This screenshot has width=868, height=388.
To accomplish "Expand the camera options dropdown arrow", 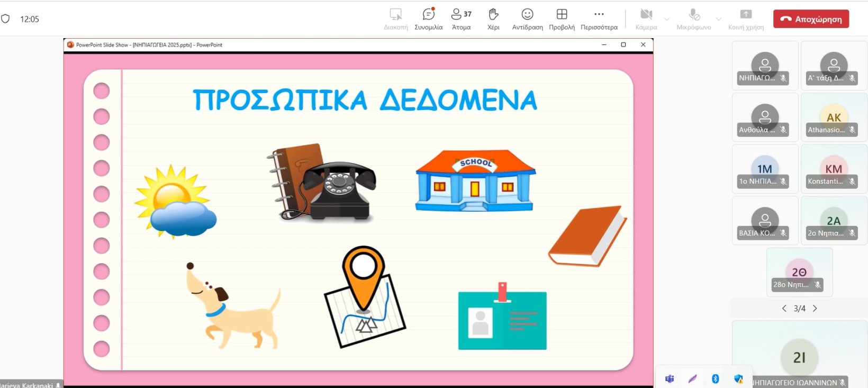I will pyautogui.click(x=667, y=19).
